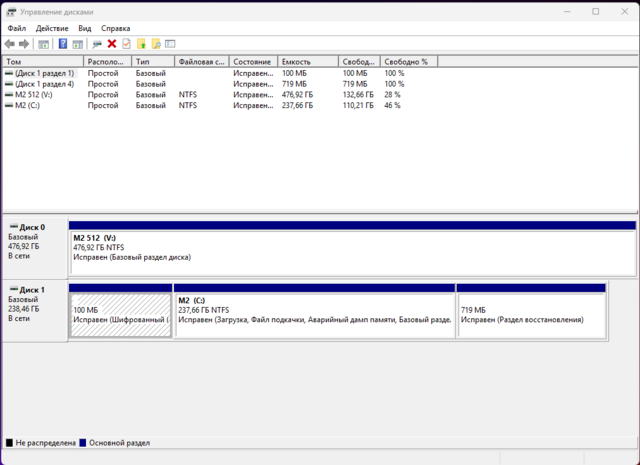Sort by Состояние column header
The image size is (640, 465).
[x=253, y=61]
